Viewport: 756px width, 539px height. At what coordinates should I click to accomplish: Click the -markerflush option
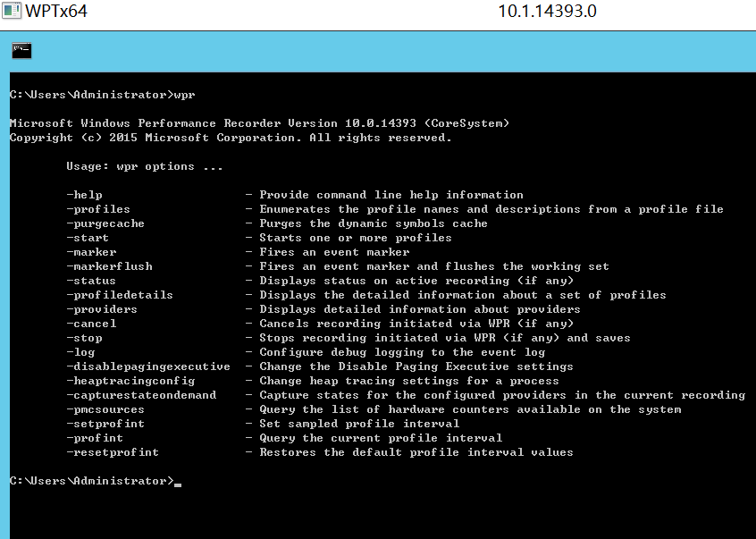tap(109, 266)
